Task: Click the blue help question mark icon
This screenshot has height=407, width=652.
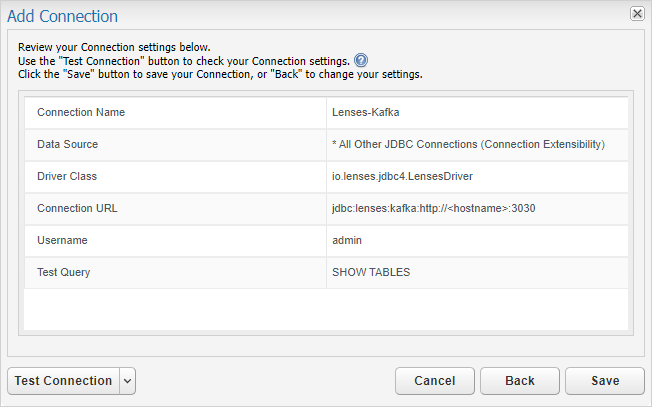Action: [x=361, y=60]
